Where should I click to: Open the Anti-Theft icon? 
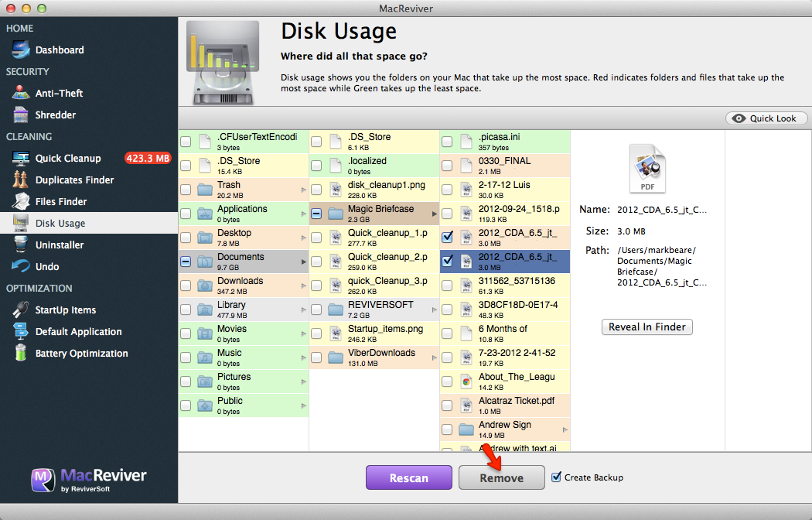(21, 94)
